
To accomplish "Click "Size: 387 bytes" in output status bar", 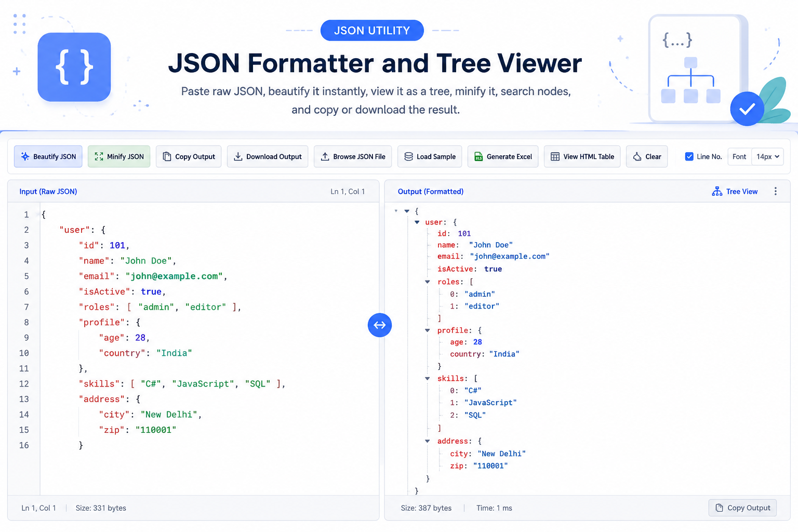I will (x=426, y=508).
